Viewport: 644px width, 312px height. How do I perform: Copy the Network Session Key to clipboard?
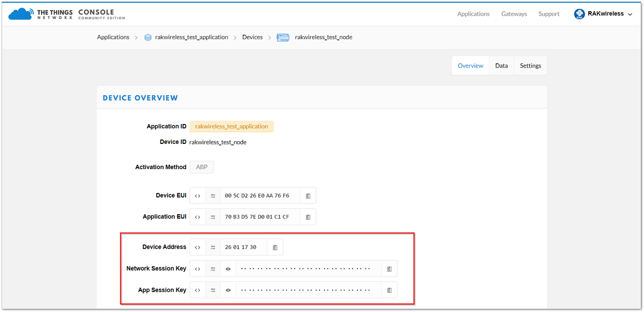(390, 269)
